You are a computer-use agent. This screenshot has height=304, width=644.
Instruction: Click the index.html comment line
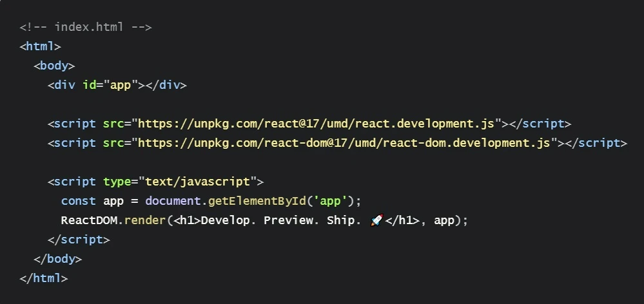pyautogui.click(x=86, y=27)
